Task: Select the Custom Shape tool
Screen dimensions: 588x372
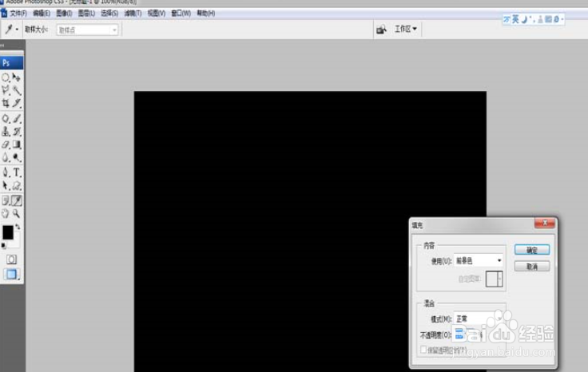Action: [x=17, y=185]
